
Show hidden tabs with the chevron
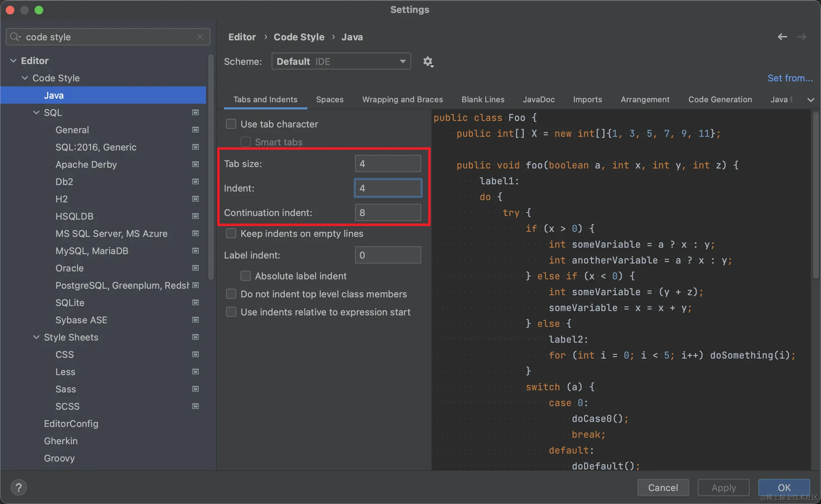[811, 100]
